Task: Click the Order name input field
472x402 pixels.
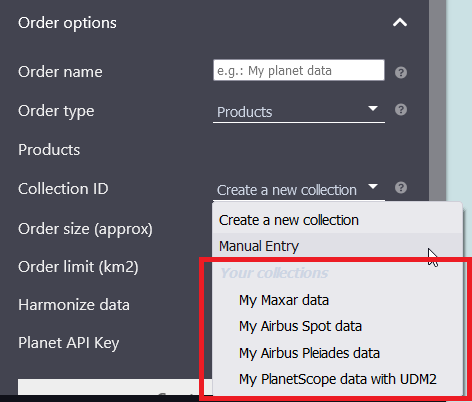Action: (x=299, y=70)
